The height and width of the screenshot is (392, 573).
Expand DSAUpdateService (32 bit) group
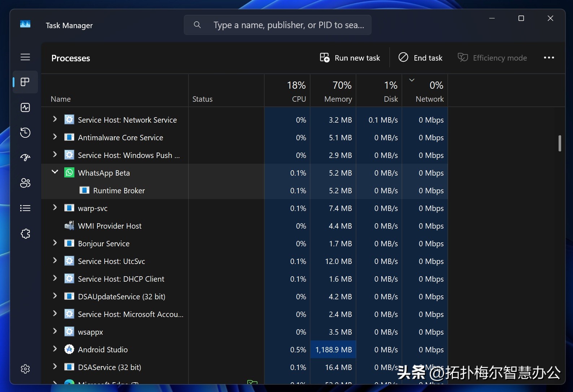tap(55, 296)
